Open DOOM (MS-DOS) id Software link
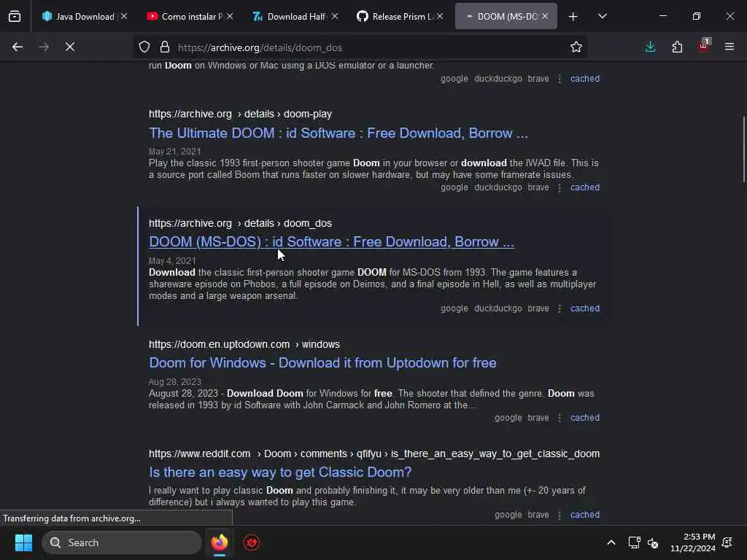Viewport: 747px width, 560px height. (332, 242)
